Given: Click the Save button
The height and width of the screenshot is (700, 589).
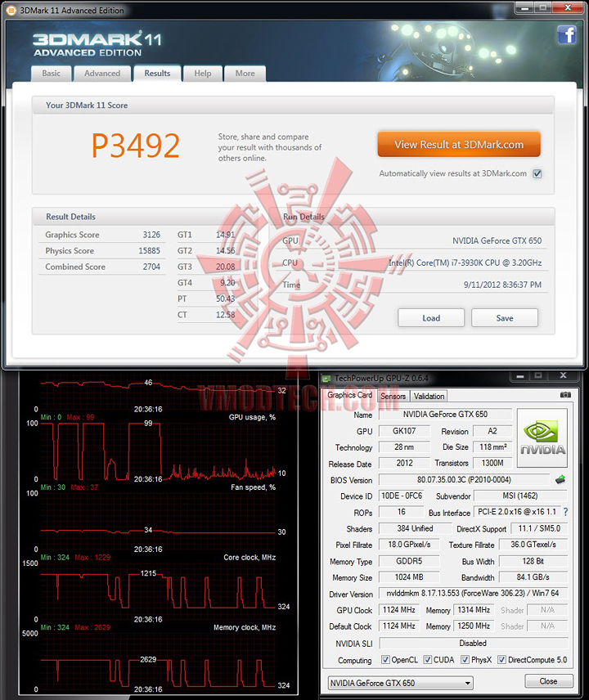Looking at the screenshot, I should click(505, 318).
